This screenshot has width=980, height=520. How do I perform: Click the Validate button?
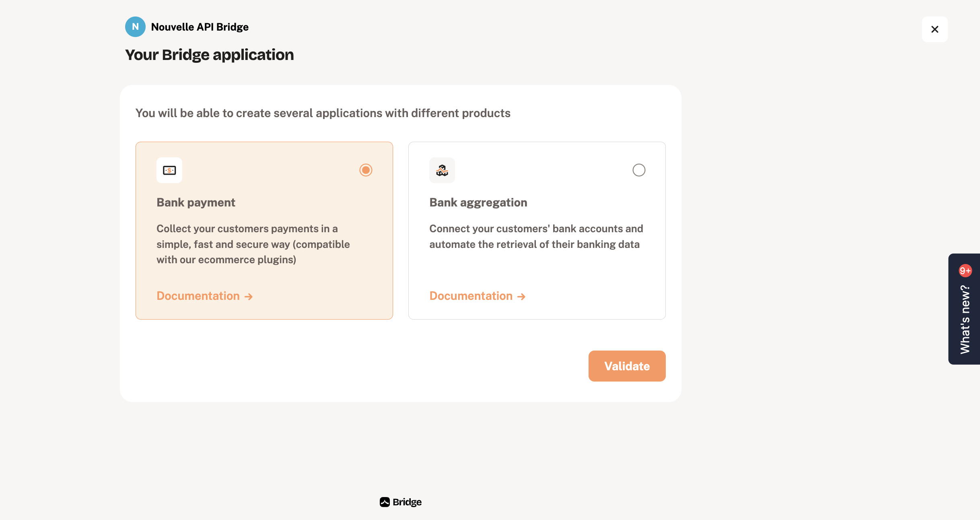click(x=627, y=366)
